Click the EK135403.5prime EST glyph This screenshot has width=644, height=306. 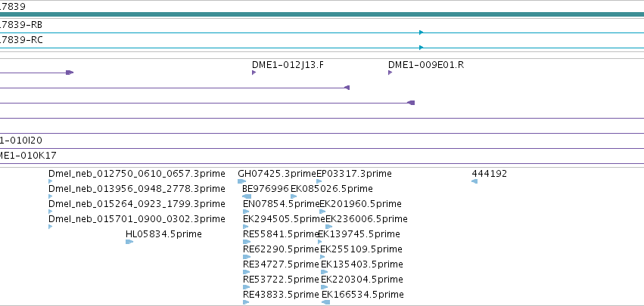[325, 272]
